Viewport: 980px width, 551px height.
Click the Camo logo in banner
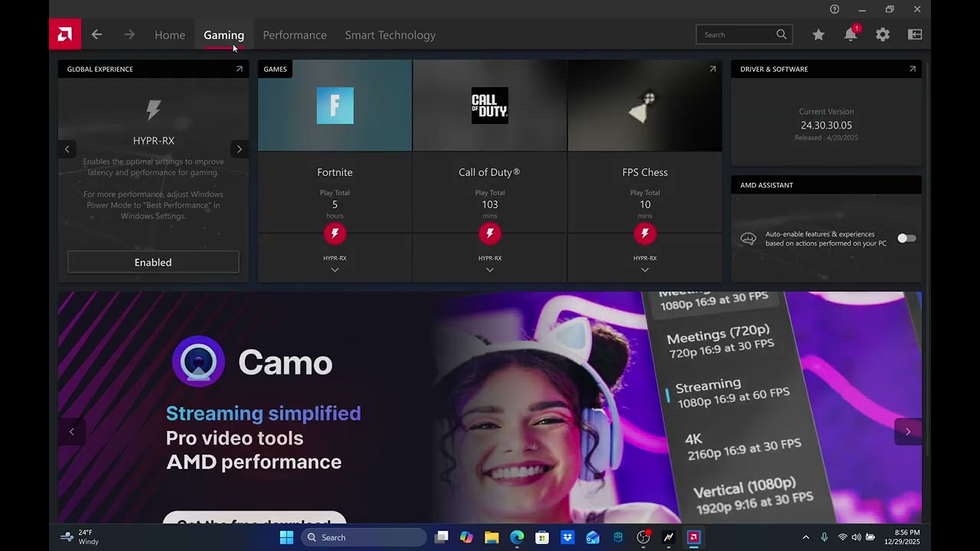198,361
